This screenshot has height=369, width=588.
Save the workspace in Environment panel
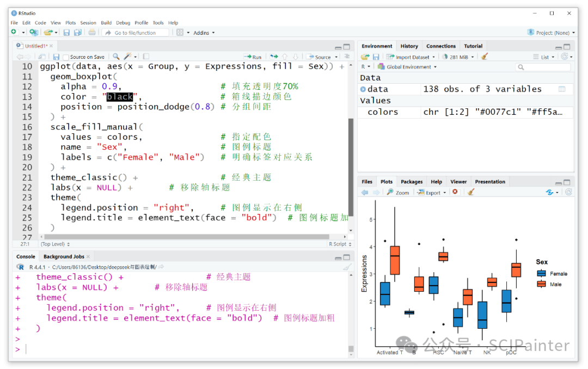point(376,57)
